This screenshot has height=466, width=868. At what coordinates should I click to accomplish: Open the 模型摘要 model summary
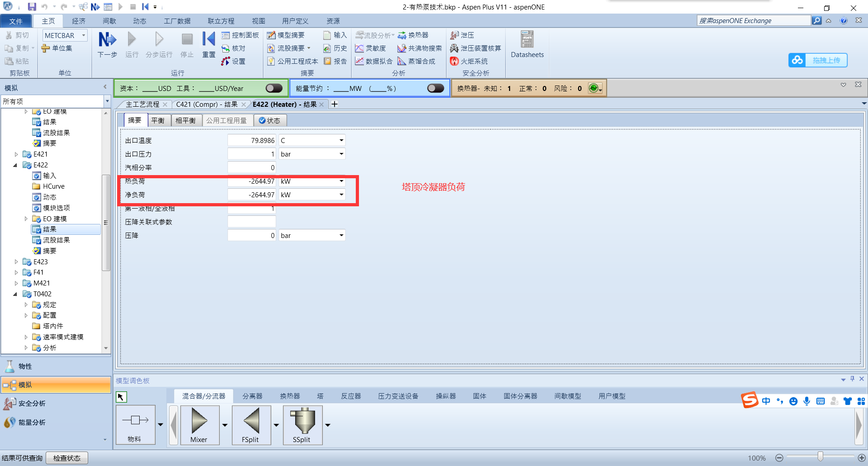click(286, 35)
